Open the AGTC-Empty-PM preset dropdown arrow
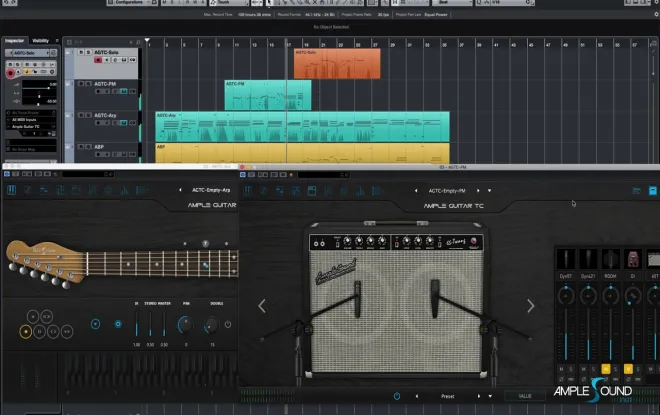The height and width of the screenshot is (415, 660). pyautogui.click(x=490, y=191)
